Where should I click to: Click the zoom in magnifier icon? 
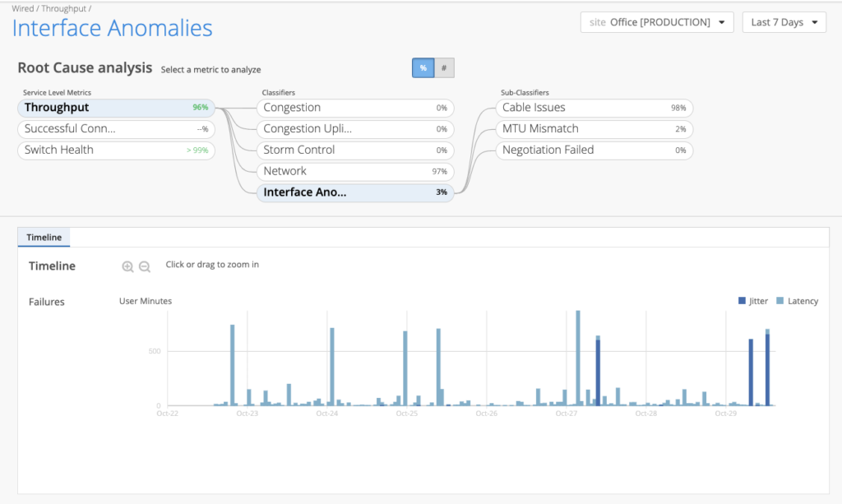(127, 266)
